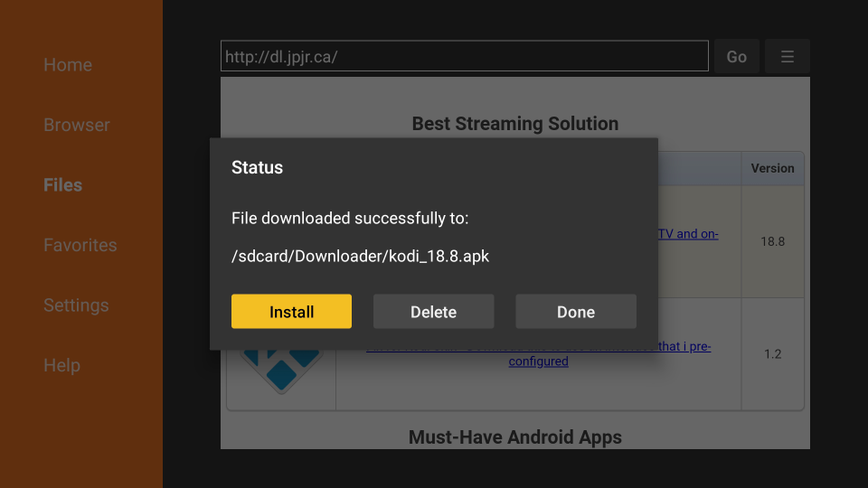Open Favorites from the sidebar
Viewport: 868px width, 488px height.
click(x=80, y=245)
